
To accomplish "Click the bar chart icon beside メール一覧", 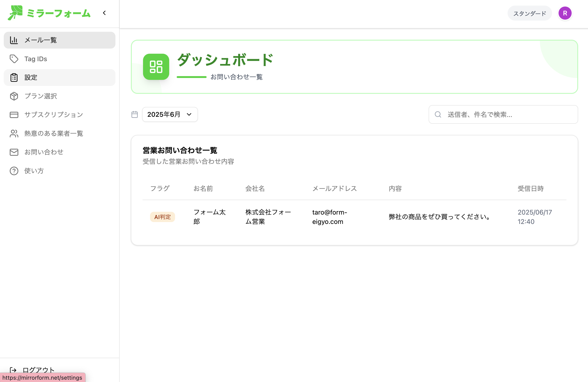I will click(x=14, y=40).
